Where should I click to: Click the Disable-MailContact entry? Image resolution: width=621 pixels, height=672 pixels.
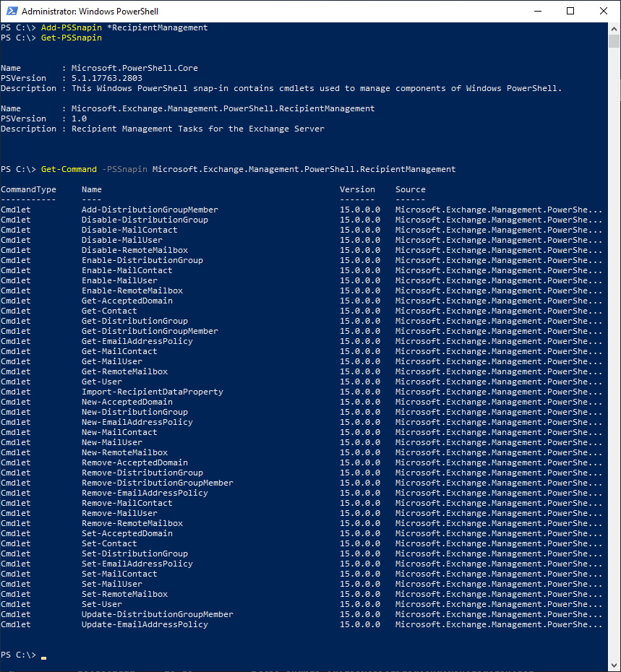pos(129,231)
